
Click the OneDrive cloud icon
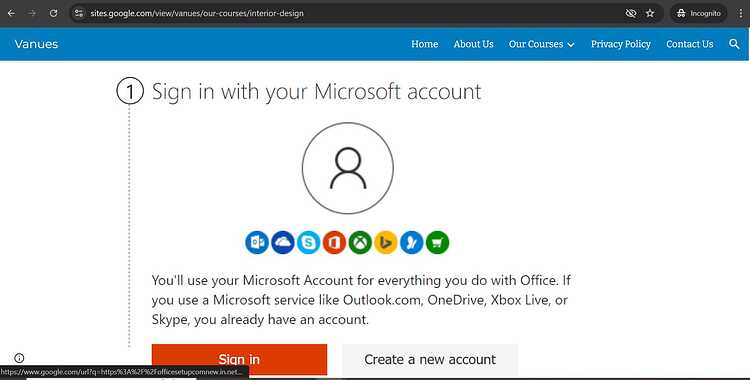283,243
